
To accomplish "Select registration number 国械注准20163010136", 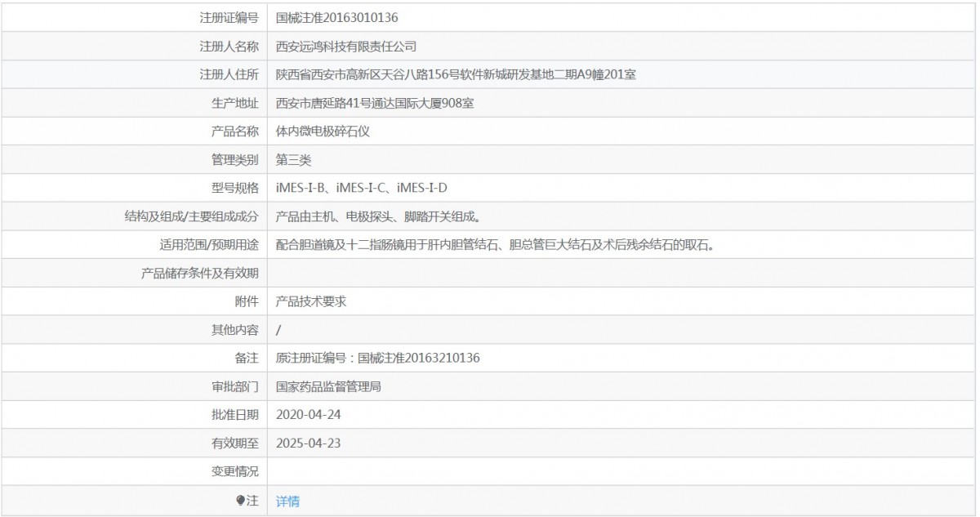I will point(337,17).
